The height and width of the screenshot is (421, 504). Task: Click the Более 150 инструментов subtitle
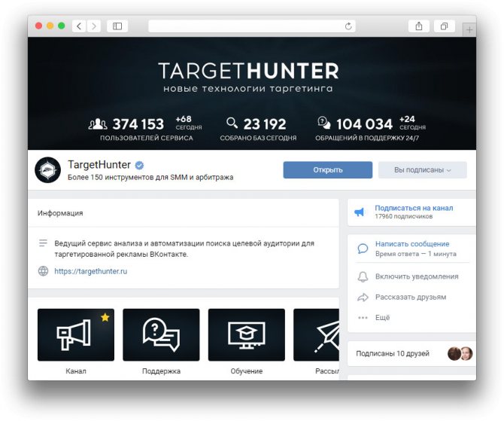pos(150,177)
